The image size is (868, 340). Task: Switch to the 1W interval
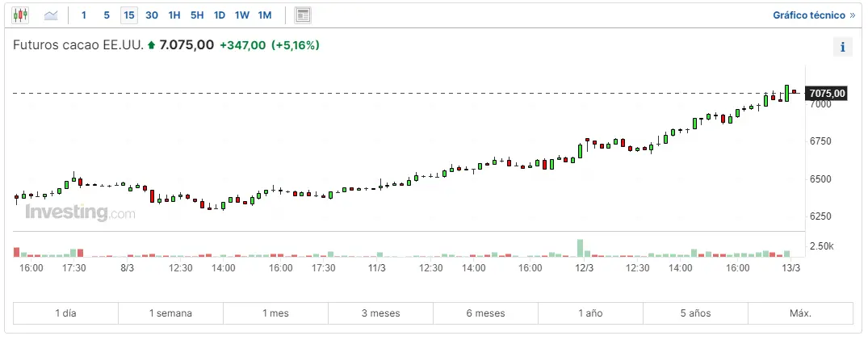pos(242,15)
